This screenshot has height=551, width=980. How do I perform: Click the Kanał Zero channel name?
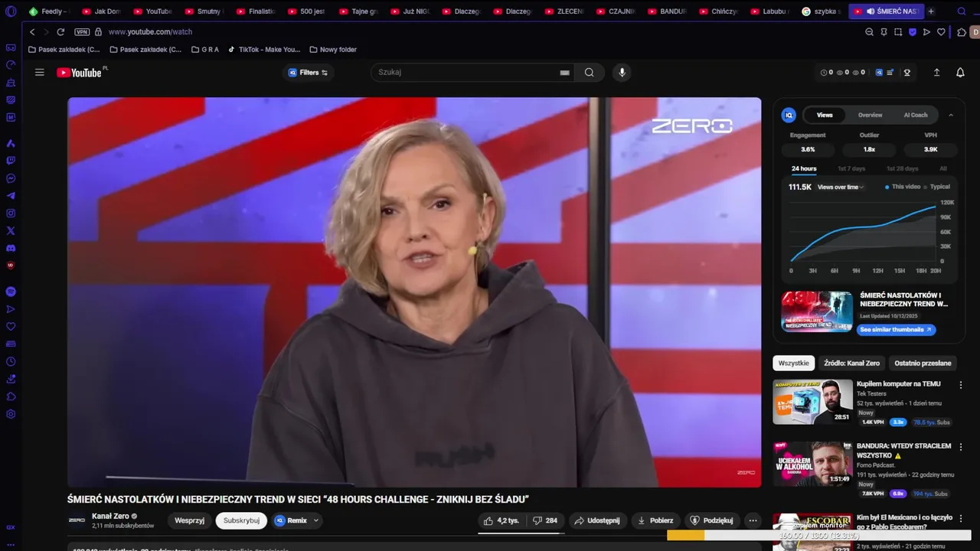click(110, 516)
